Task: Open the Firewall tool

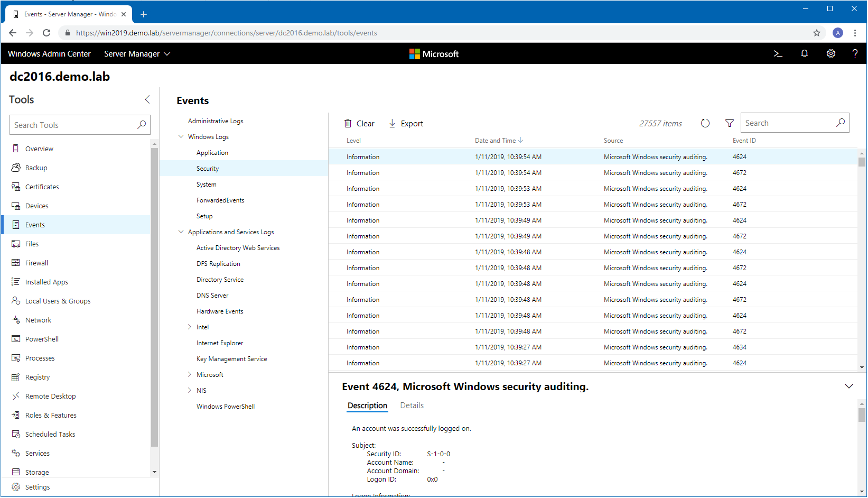Action: point(36,263)
